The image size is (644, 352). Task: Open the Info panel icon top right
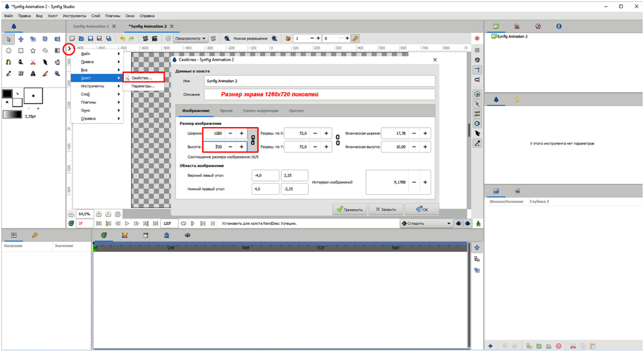[x=558, y=26]
